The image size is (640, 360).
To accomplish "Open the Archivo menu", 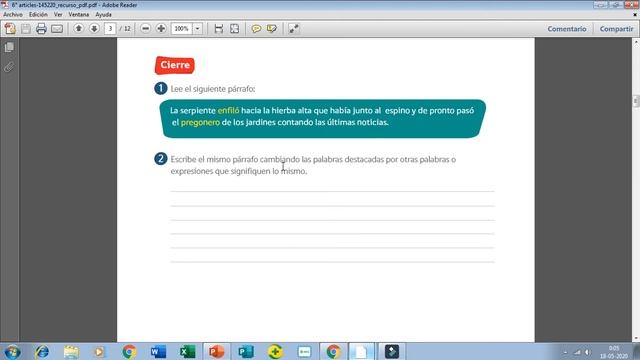I will click(x=13, y=14).
